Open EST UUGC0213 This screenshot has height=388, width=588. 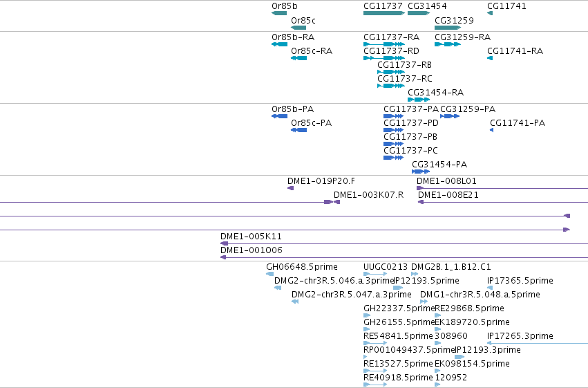pos(386,267)
